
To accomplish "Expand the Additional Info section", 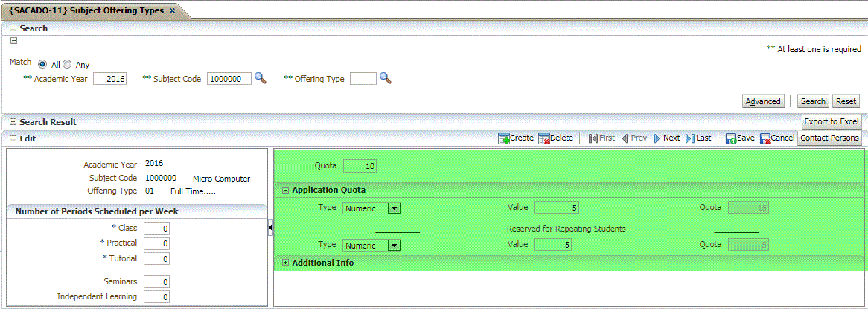I will [x=286, y=263].
